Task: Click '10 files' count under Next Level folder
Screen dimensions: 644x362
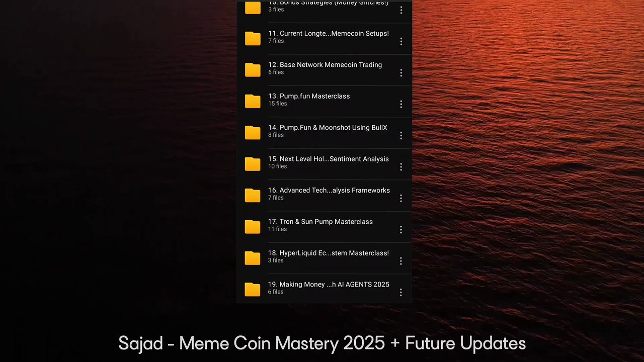Action: coord(278,166)
